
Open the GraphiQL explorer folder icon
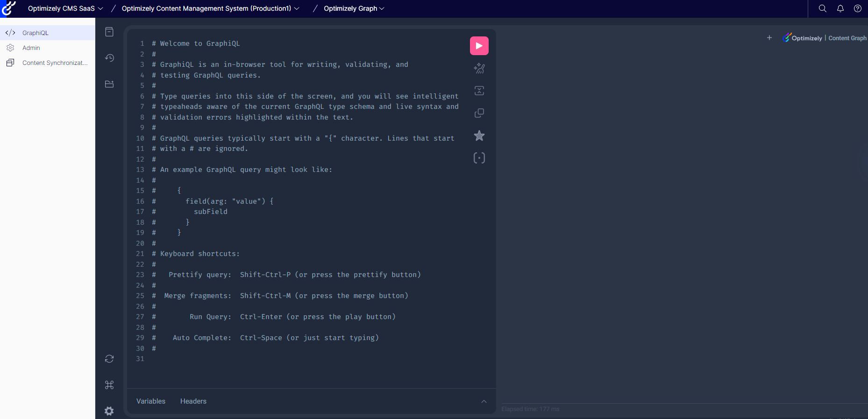tap(109, 84)
